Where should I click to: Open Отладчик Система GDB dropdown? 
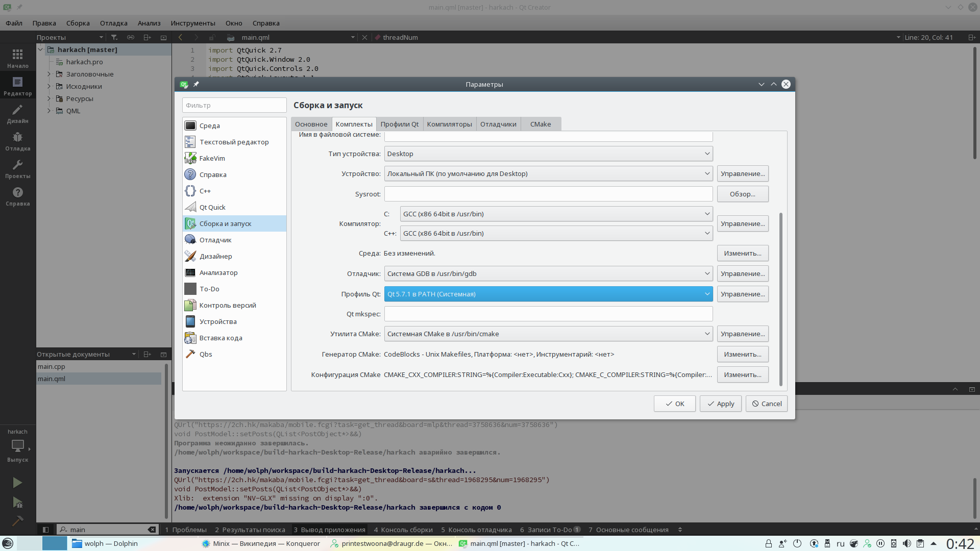pyautogui.click(x=548, y=273)
